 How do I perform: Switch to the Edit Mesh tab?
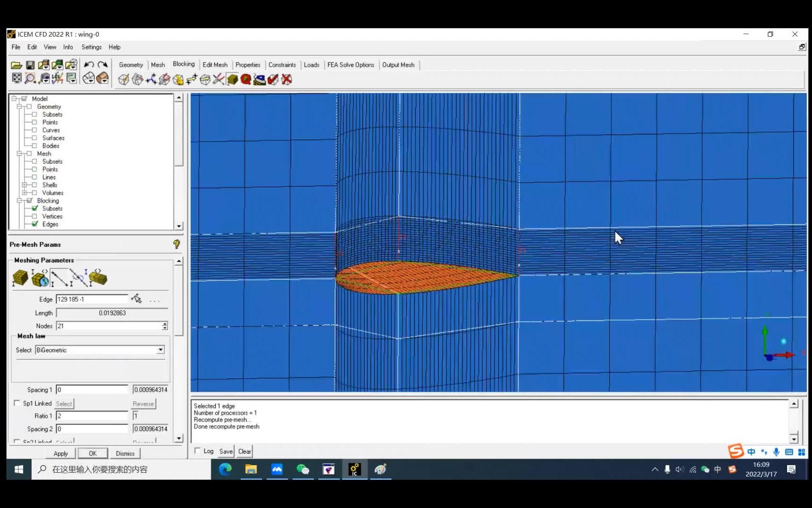215,64
